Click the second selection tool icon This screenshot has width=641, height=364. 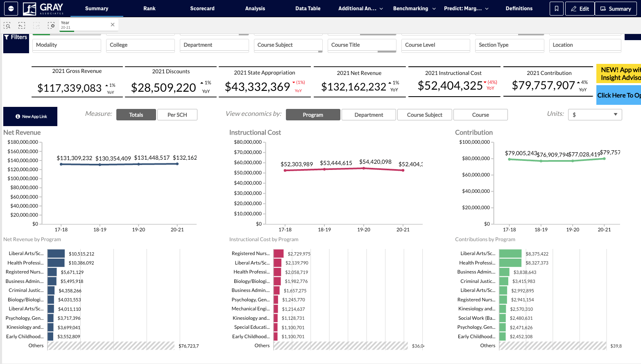point(22,25)
